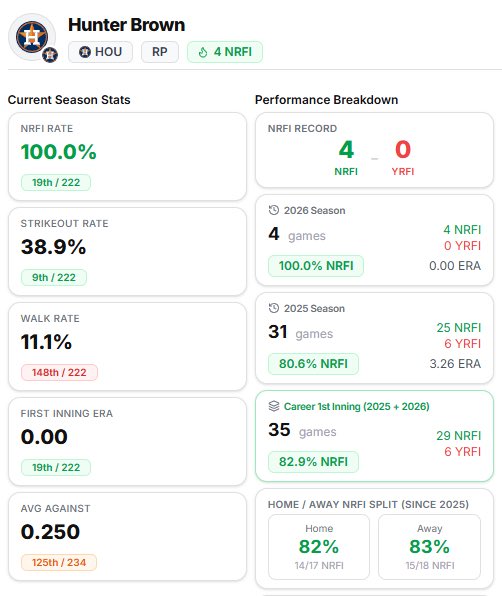Click the Performance Breakdown heading

(x=326, y=100)
